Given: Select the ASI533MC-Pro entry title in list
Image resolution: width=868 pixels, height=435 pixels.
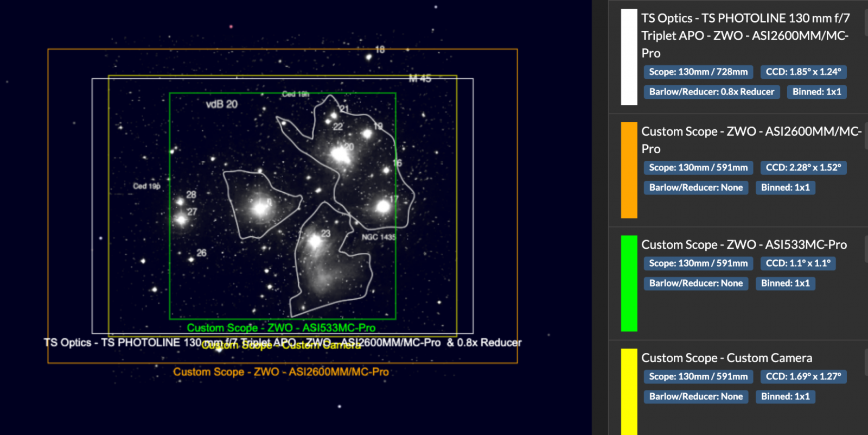Looking at the screenshot, I should (744, 245).
